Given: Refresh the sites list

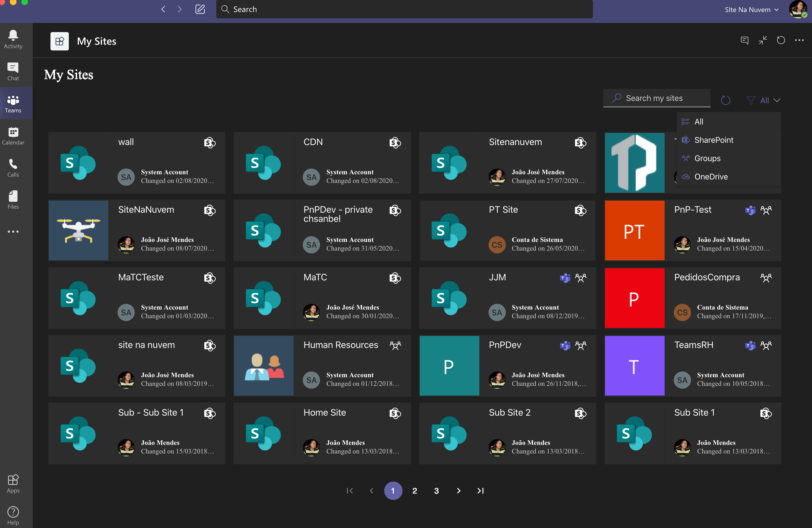Looking at the screenshot, I should [x=726, y=100].
